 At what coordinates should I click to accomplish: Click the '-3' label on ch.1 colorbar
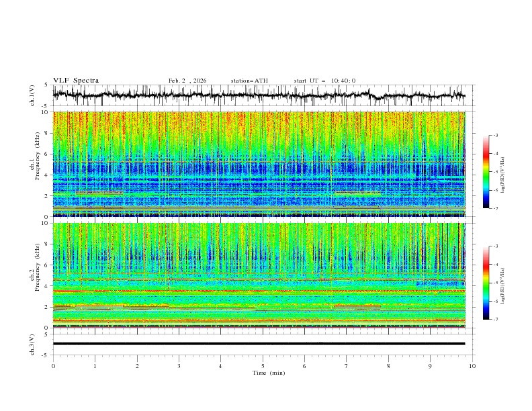pos(496,135)
